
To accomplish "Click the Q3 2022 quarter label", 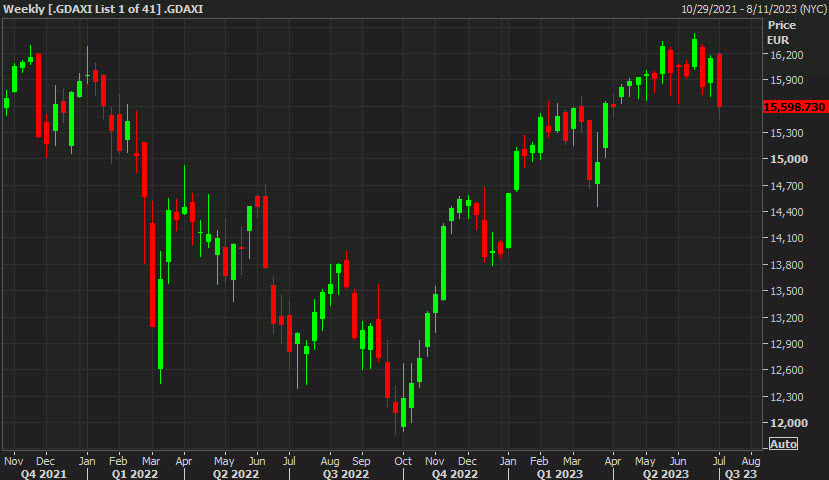I will (346, 474).
